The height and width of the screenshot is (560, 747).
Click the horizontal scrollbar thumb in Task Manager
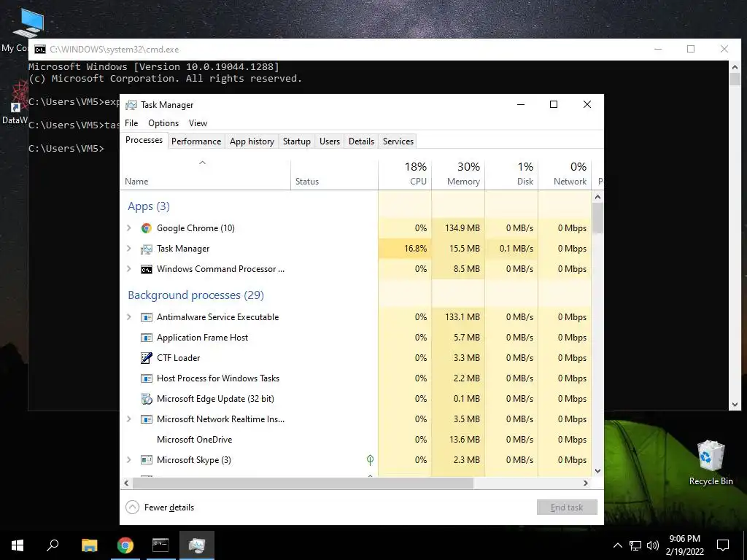coord(303,483)
